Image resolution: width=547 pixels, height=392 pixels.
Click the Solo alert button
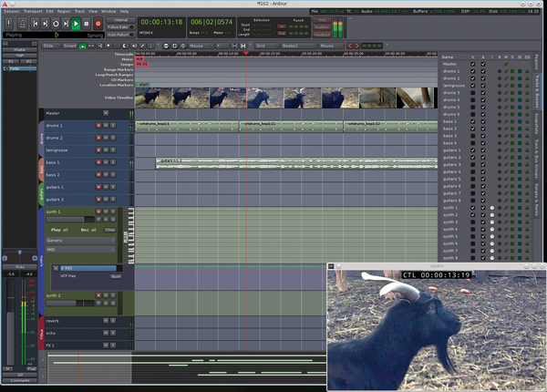[x=322, y=20]
